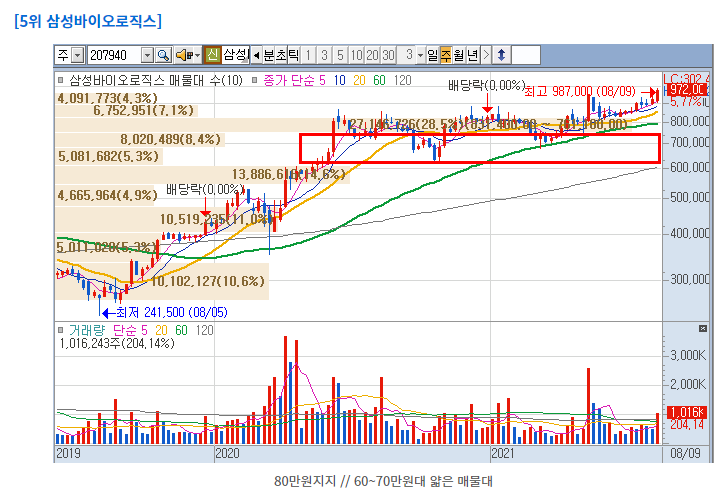Viewport: 727px width, 499px height.
Task: Click the 2019 year axis label
Action: coord(68,453)
